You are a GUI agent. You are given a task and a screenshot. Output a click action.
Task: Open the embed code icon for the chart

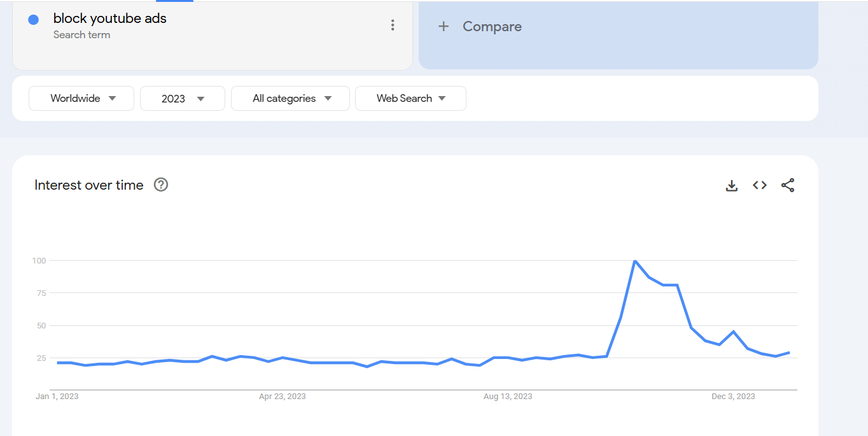[760, 185]
